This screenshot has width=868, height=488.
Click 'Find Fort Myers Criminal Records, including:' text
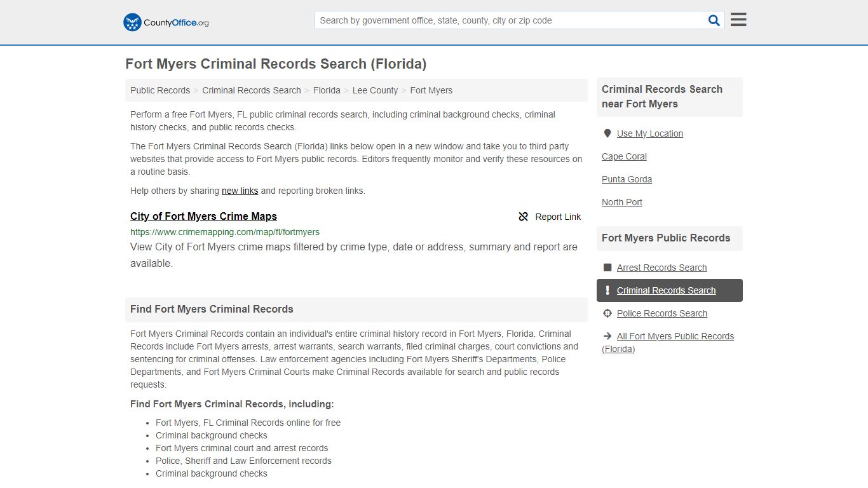pos(232,404)
